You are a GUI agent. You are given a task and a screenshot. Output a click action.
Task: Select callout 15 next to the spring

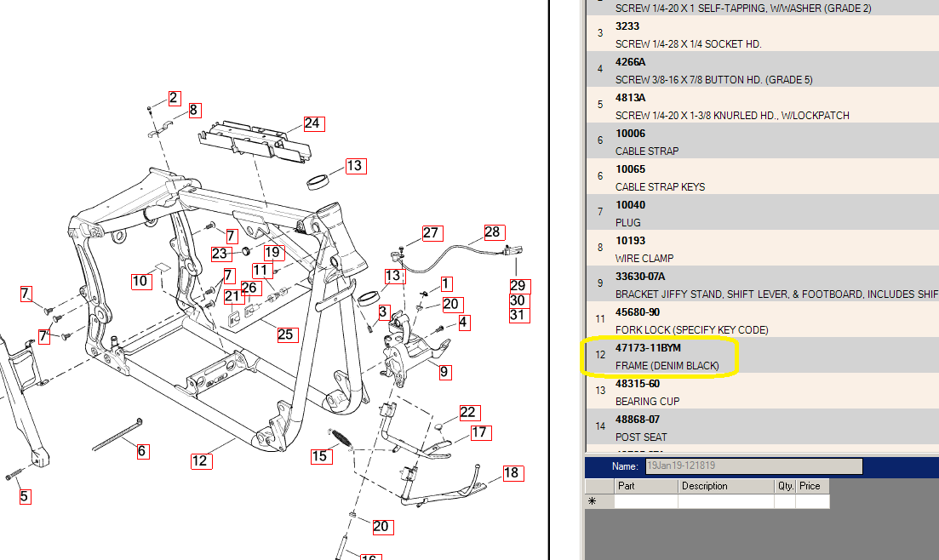pyautogui.click(x=319, y=456)
